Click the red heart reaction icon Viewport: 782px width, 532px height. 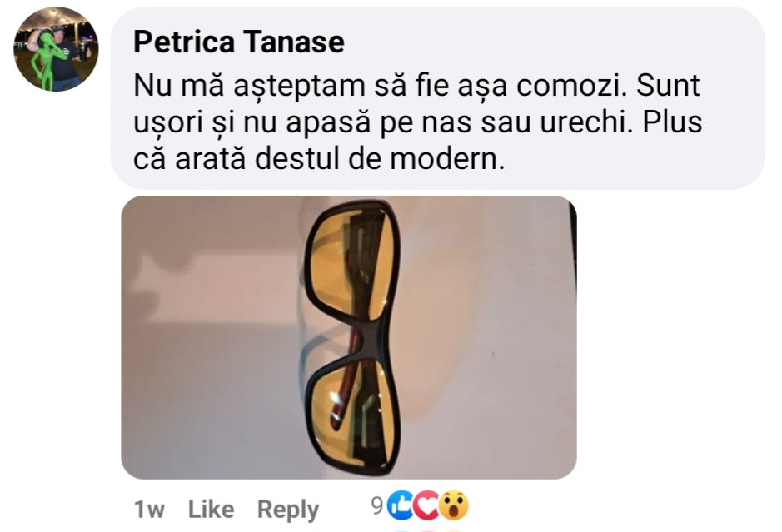(x=428, y=505)
